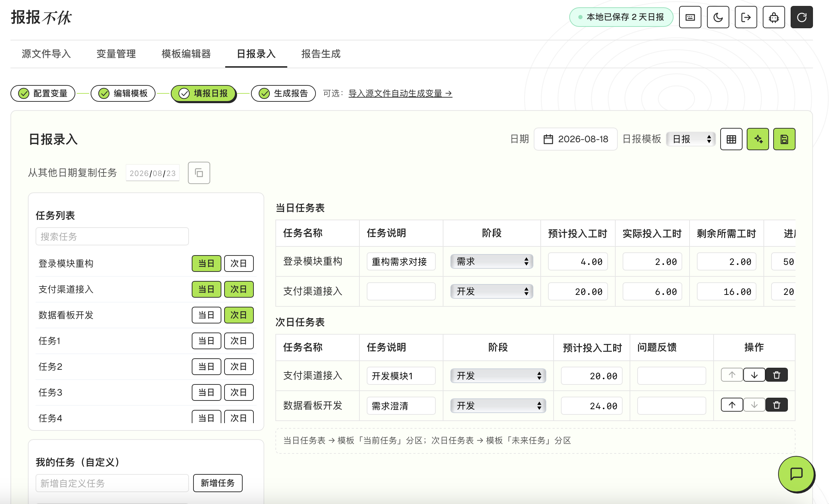Switch to 报告生成 tab
Viewport: 829px width, 504px height.
[x=321, y=54]
